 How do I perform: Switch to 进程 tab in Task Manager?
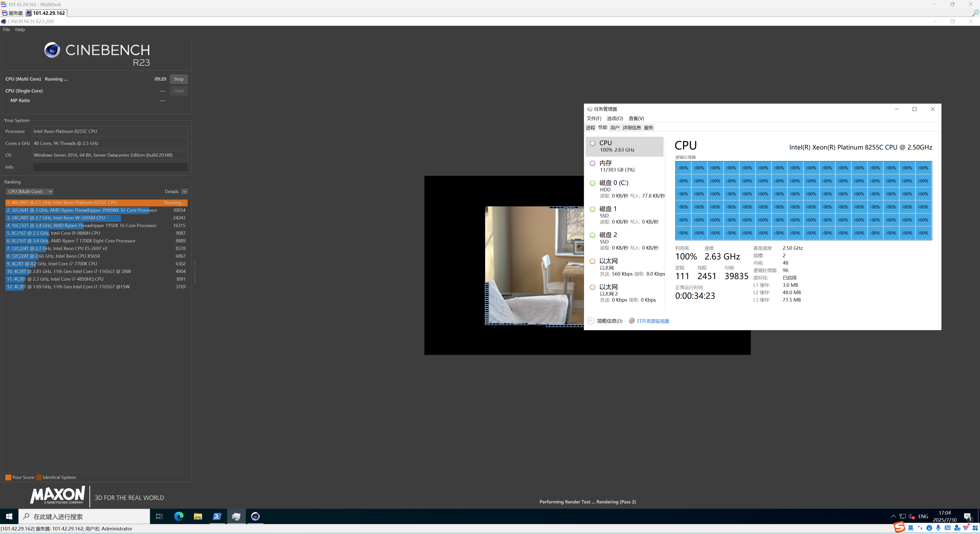coord(590,127)
